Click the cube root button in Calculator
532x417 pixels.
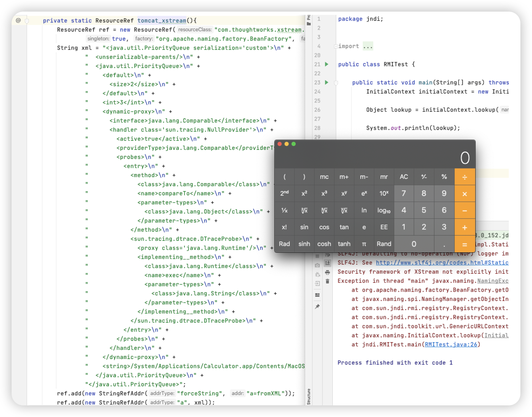tap(324, 210)
